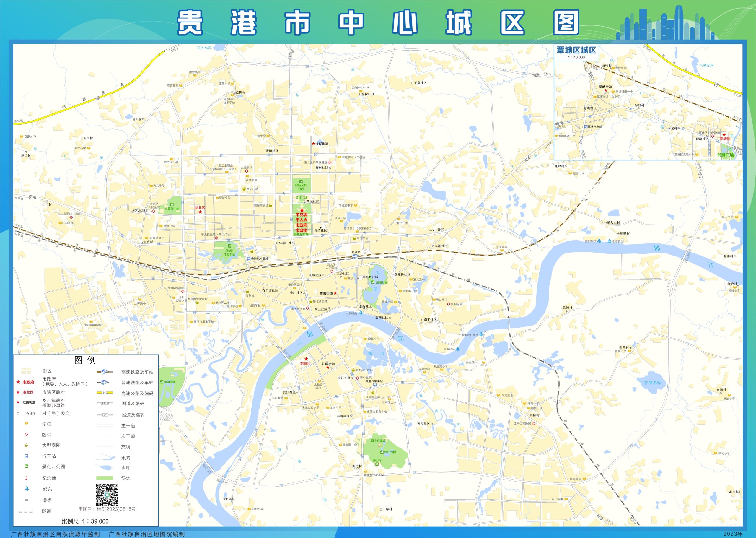
Task: Click the 街区 block sample in legend
Action: (26, 371)
